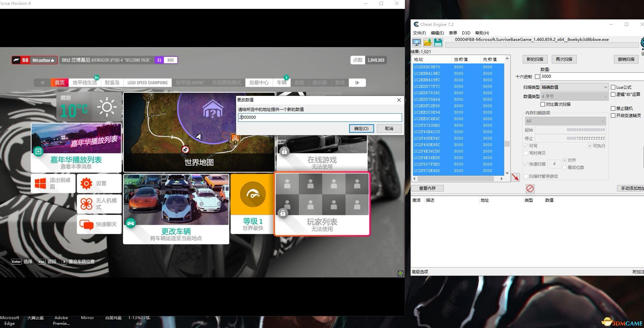Open the Table menu in Cheat Engine
Viewport: 644px width, 328px height.
pos(453,33)
